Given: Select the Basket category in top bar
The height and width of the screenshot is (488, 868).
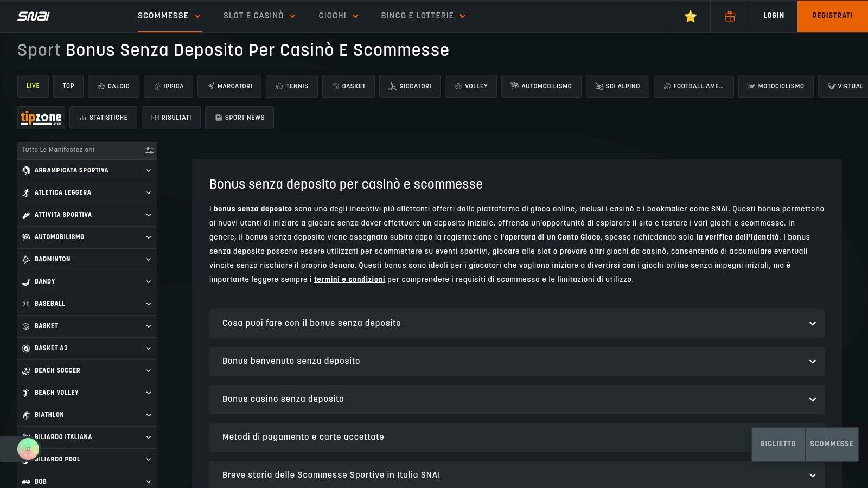Looking at the screenshot, I should pos(348,86).
